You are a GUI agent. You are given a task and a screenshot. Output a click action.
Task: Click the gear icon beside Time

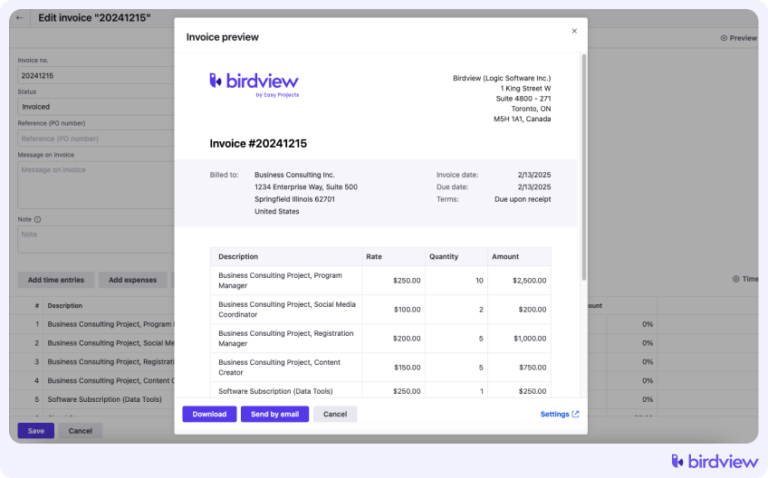pyautogui.click(x=736, y=279)
